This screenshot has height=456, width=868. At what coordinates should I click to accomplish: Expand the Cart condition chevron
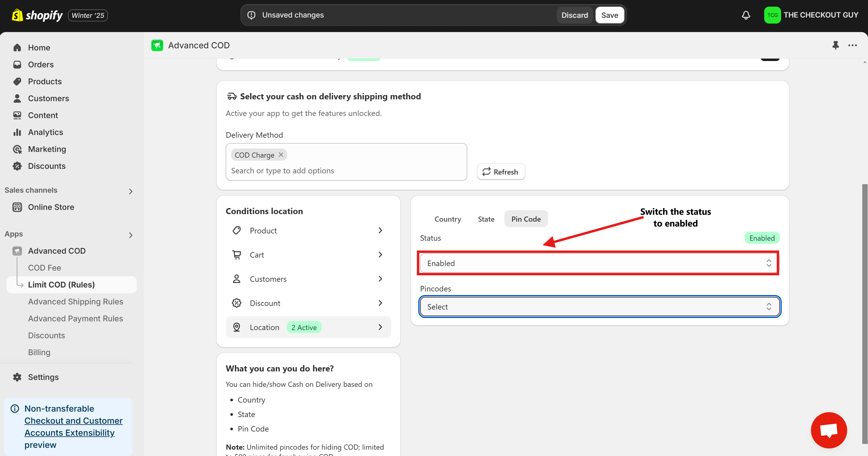pos(380,255)
